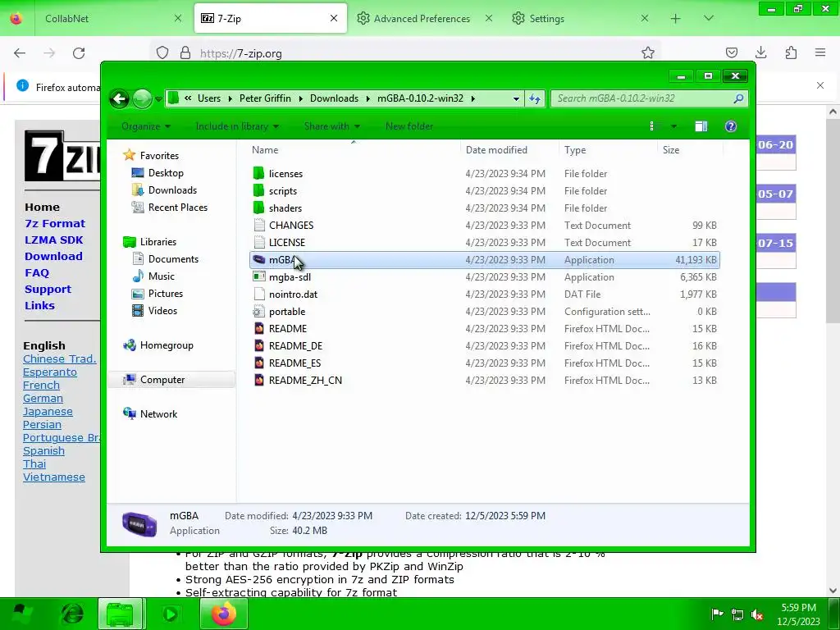Open Firefox extensions icon
Image resolution: width=840 pixels, height=630 pixels.
(791, 52)
